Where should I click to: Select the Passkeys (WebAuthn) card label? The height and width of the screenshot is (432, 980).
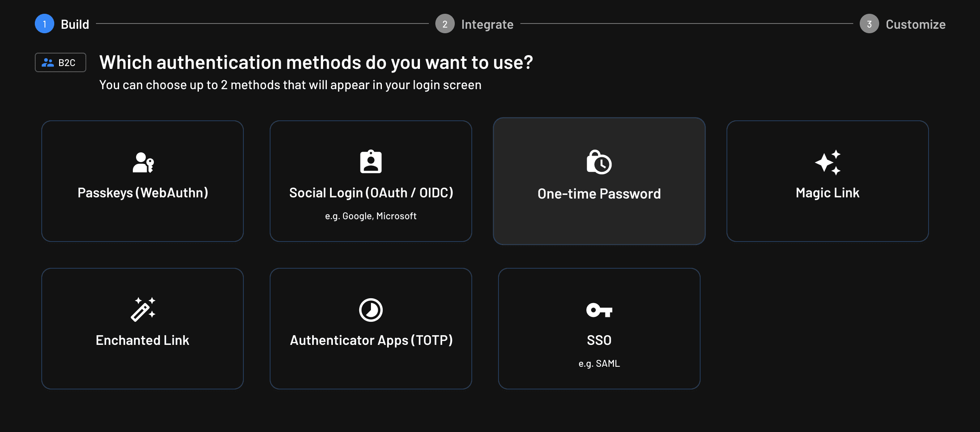[x=143, y=193]
